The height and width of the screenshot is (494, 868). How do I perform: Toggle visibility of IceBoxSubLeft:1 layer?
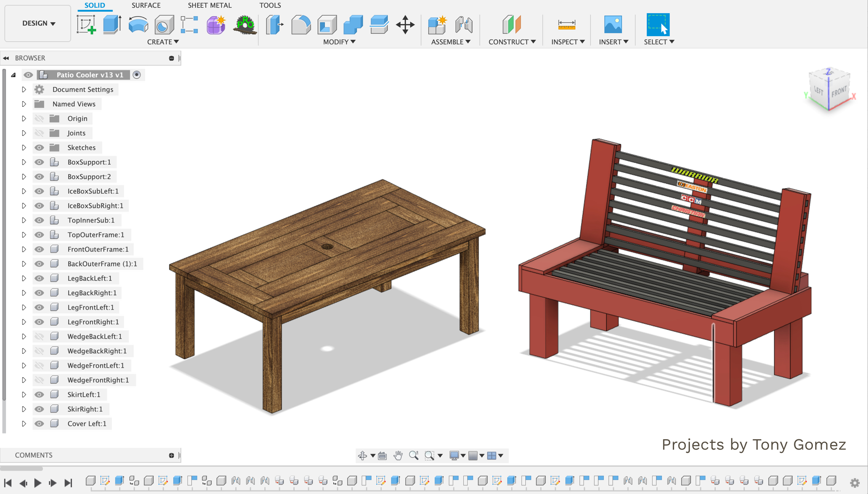coord(39,191)
